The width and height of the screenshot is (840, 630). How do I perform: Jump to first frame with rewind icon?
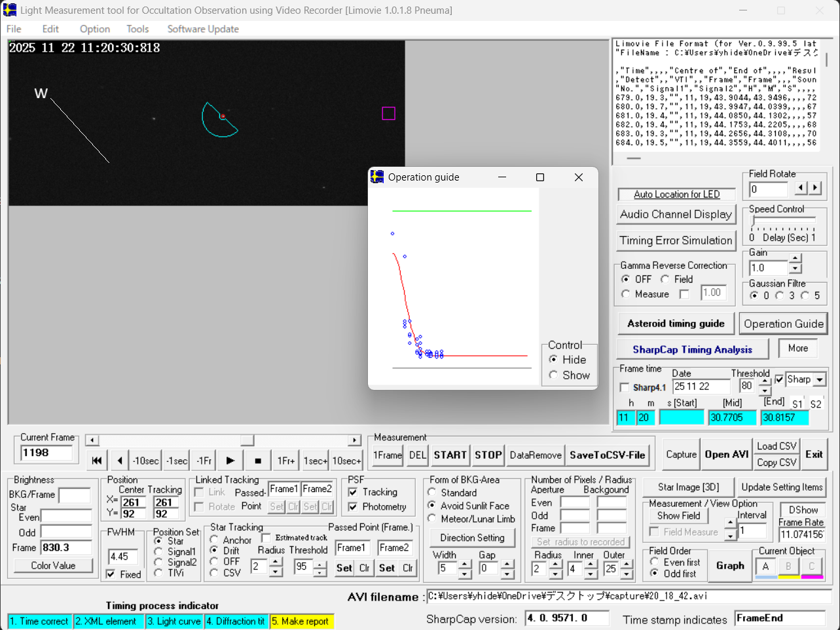(x=97, y=461)
